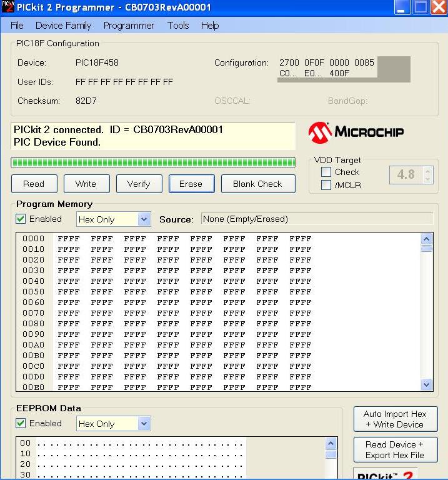The image size is (448, 480).
Task: Click first FFFF cell in row 0020
Action: pyautogui.click(x=69, y=260)
